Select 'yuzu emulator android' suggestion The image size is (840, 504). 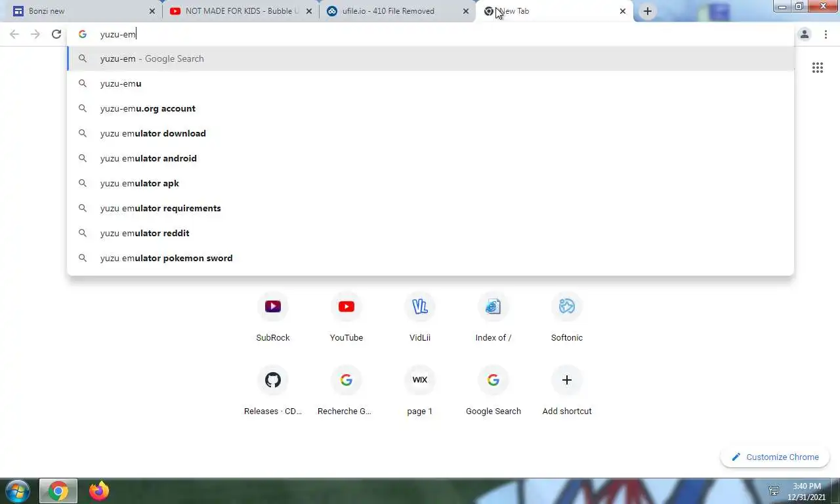pos(430,158)
